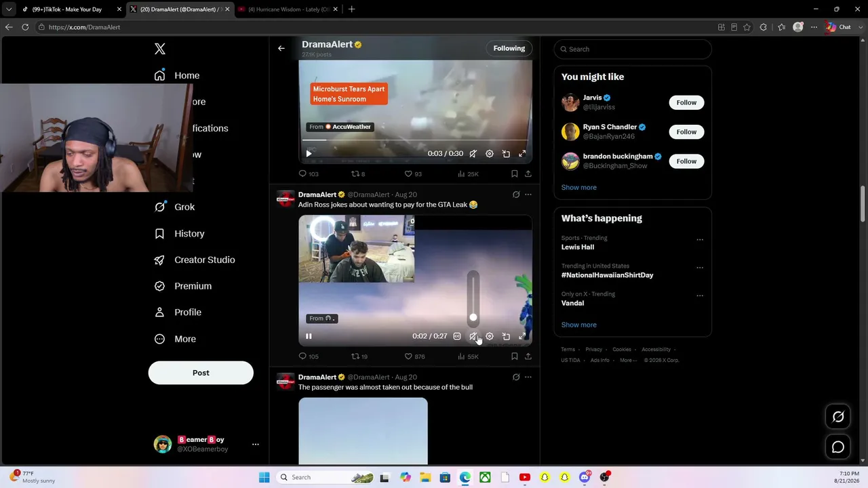The image size is (868, 488).
Task: Follow brandon buckingham
Action: (x=686, y=161)
